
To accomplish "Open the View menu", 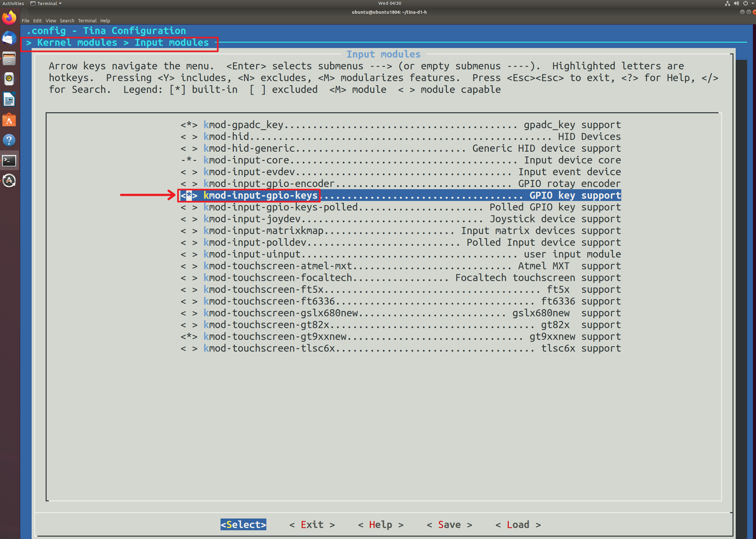I will [51, 21].
